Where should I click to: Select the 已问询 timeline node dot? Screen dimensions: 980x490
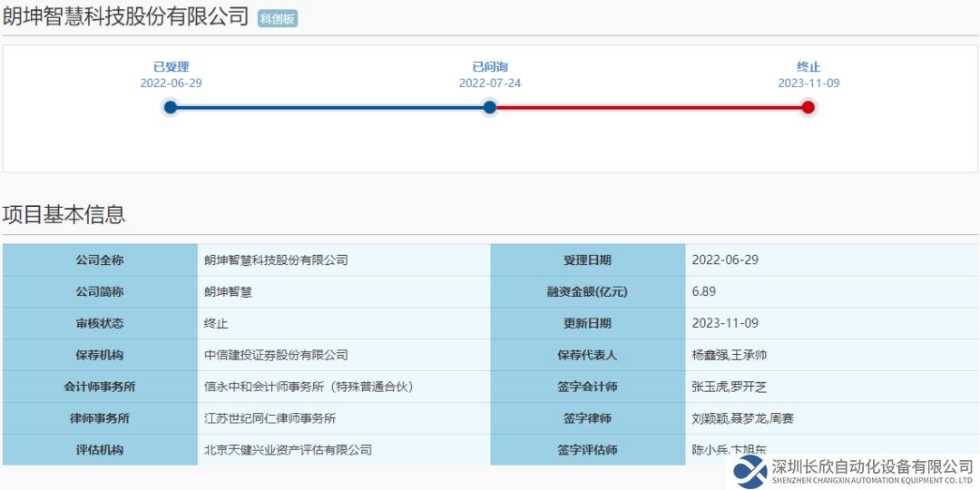coord(489,107)
